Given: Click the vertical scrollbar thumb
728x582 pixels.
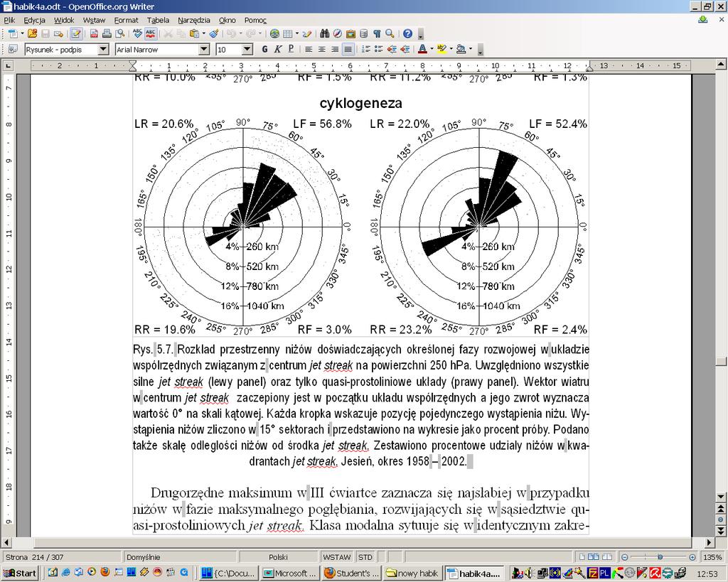Looking at the screenshot, I should [x=721, y=361].
